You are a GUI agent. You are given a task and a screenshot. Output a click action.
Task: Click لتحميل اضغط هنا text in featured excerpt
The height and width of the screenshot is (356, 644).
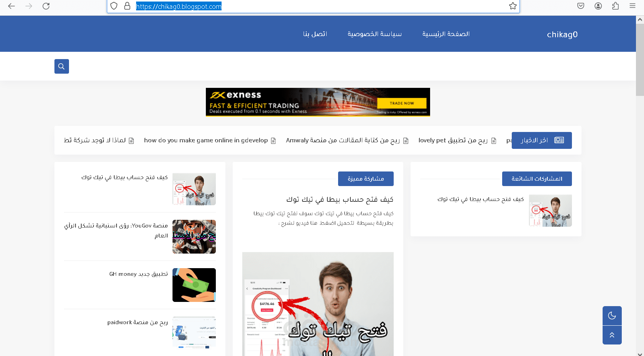(x=334, y=223)
